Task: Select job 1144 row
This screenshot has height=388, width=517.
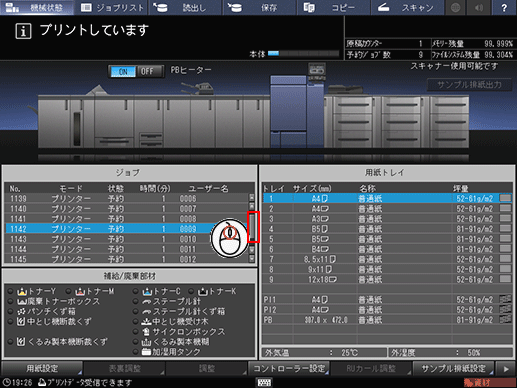Action: point(127,249)
